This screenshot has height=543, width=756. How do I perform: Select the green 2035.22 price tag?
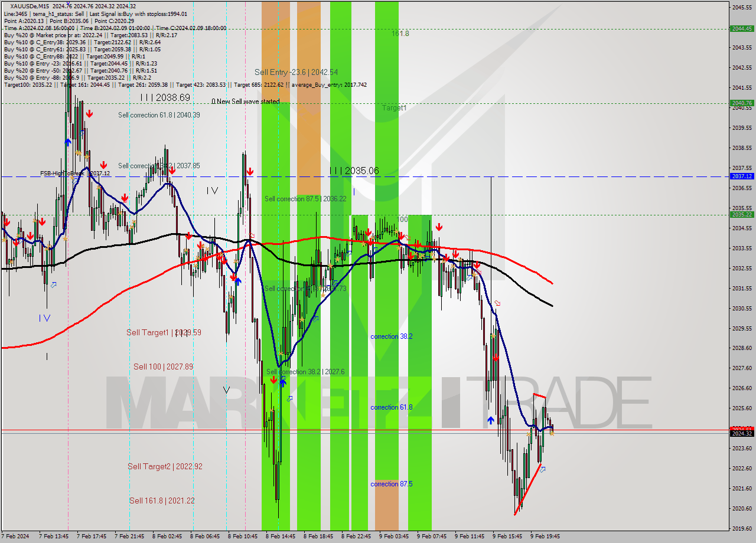(x=741, y=214)
